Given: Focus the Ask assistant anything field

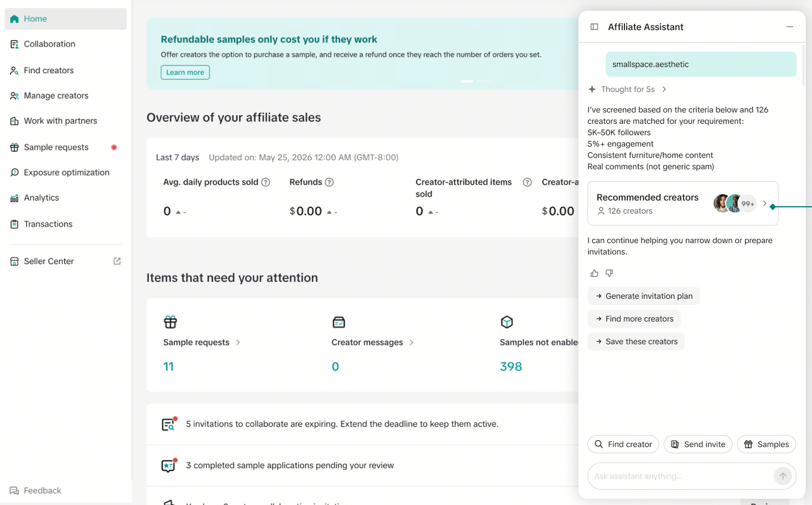Looking at the screenshot, I should (x=681, y=476).
